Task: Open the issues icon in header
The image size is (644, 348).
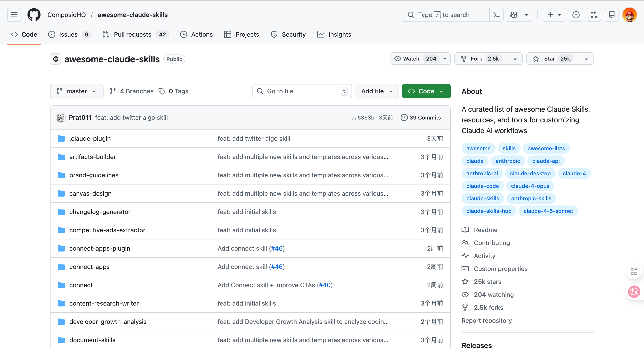Action: (x=576, y=15)
